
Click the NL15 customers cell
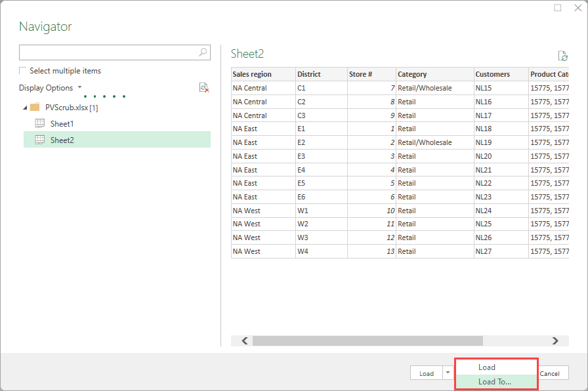[x=501, y=88]
